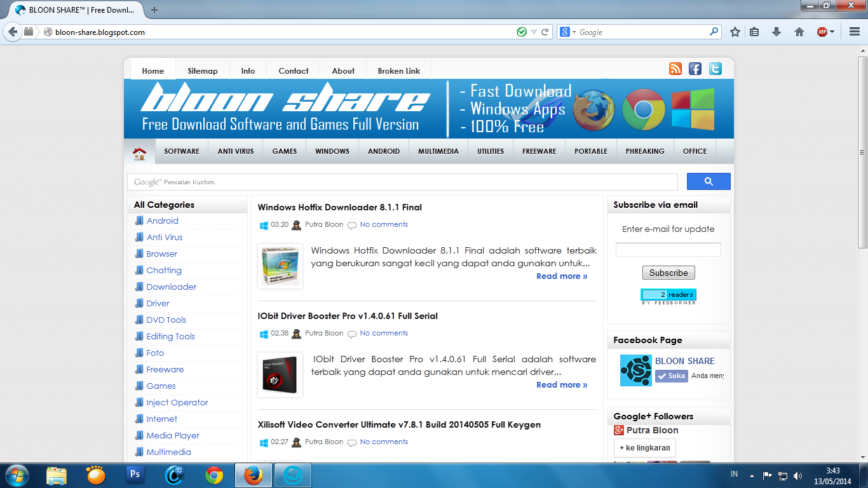
Task: Click Firefox back arrow button
Action: (13, 32)
